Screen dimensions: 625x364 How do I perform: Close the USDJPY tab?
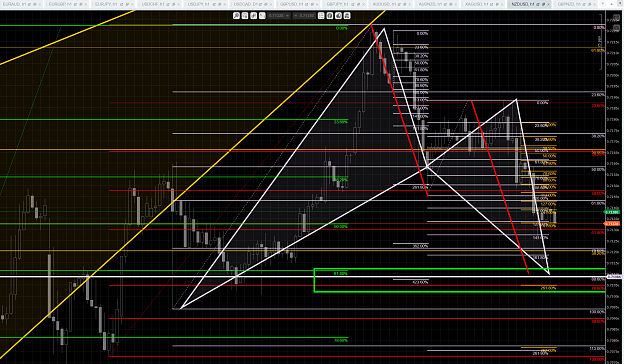(x=225, y=4)
